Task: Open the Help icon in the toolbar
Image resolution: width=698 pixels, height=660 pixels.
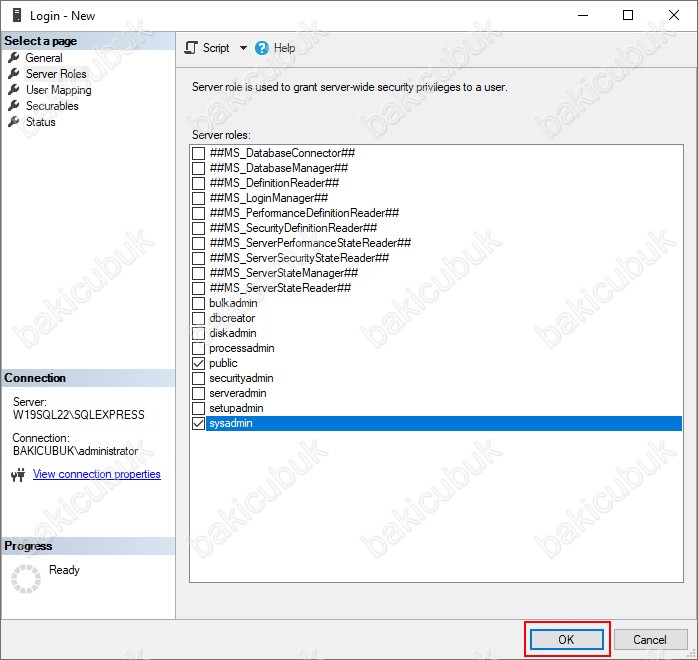Action: (262, 48)
